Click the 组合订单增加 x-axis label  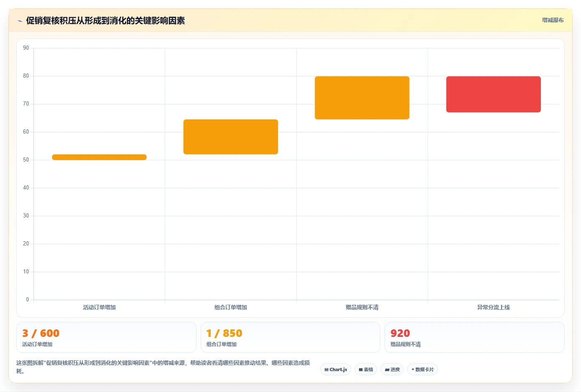pyautogui.click(x=231, y=307)
